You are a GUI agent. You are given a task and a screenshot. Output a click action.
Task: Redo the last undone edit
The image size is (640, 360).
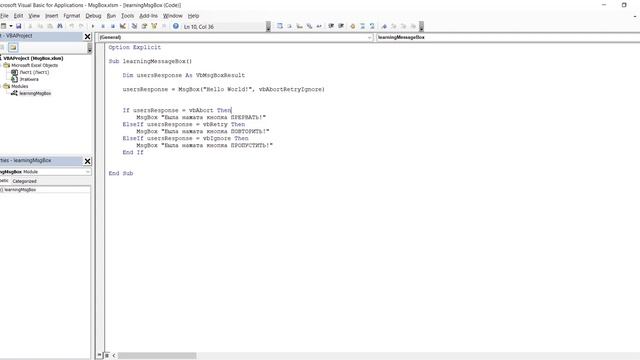(x=81, y=26)
